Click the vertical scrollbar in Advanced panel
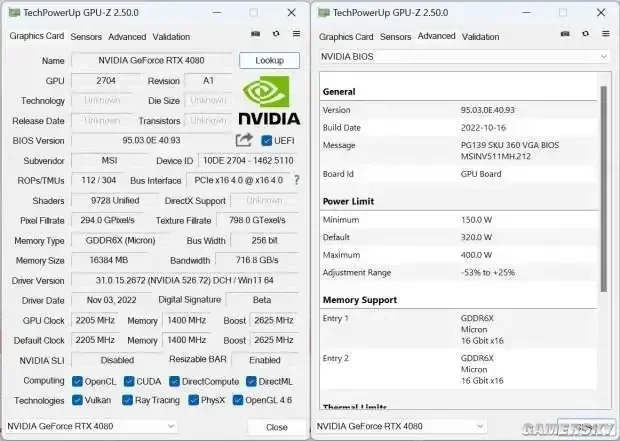This screenshot has width=620, height=441. [603, 189]
